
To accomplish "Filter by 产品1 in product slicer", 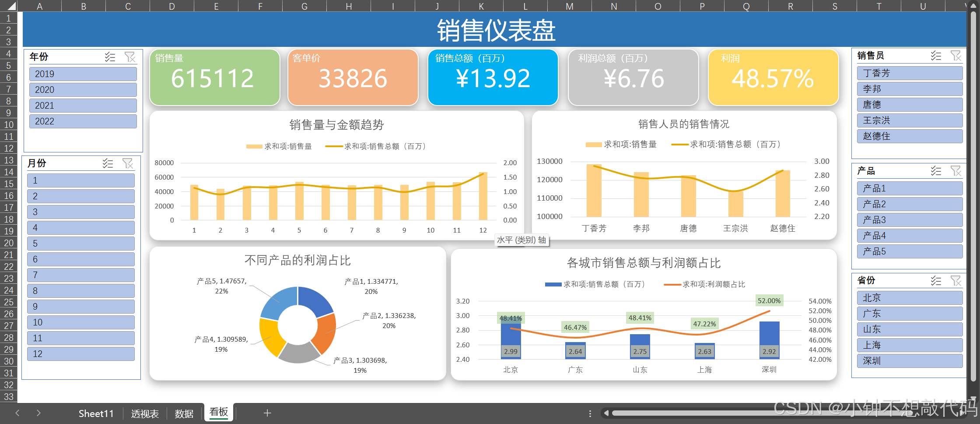I will click(x=910, y=188).
